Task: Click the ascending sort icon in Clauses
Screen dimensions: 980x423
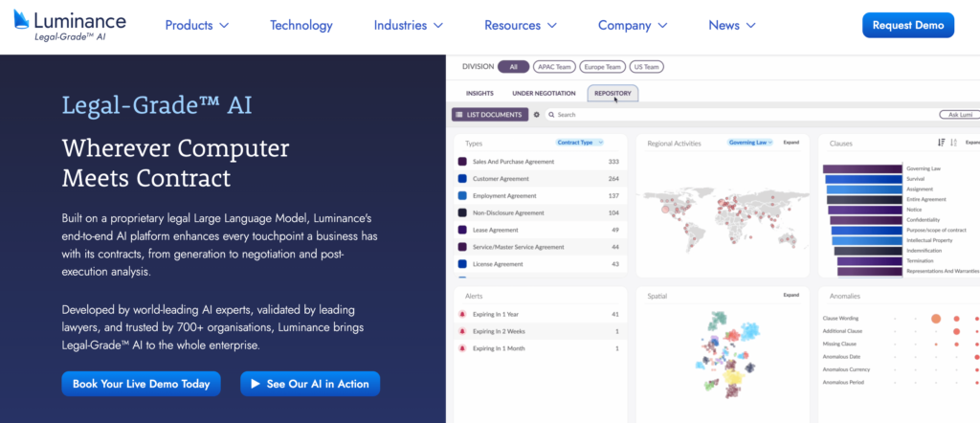Action: (954, 143)
